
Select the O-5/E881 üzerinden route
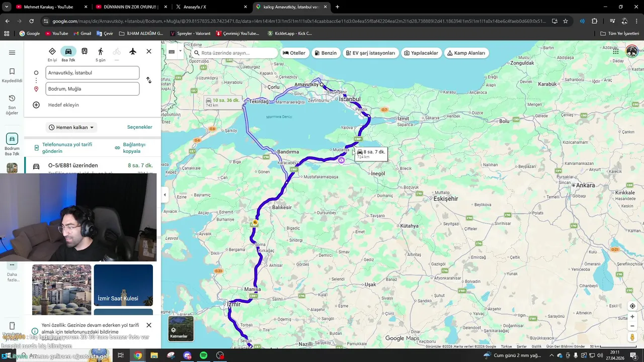93,166
